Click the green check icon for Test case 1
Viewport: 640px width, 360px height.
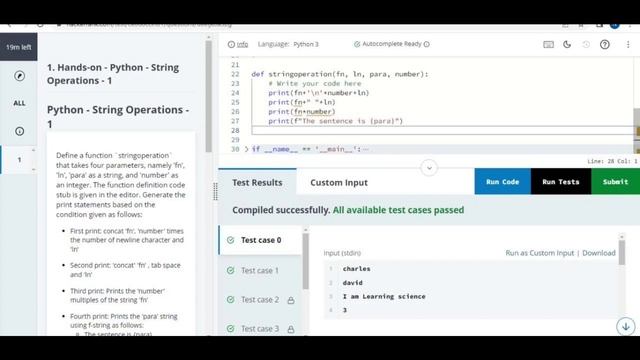tap(231, 270)
